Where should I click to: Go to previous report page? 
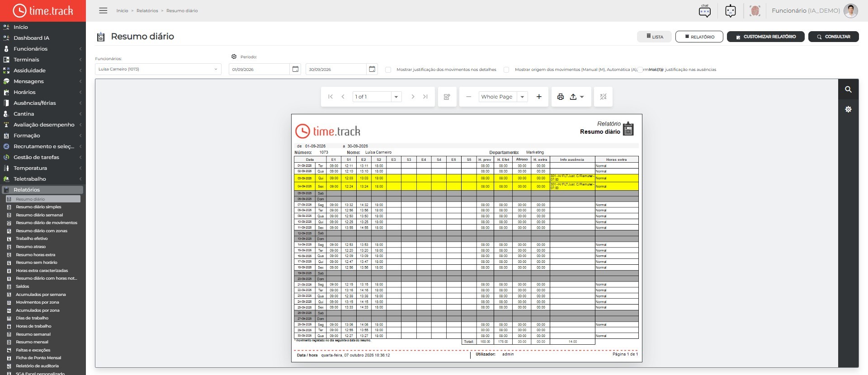[x=343, y=97]
